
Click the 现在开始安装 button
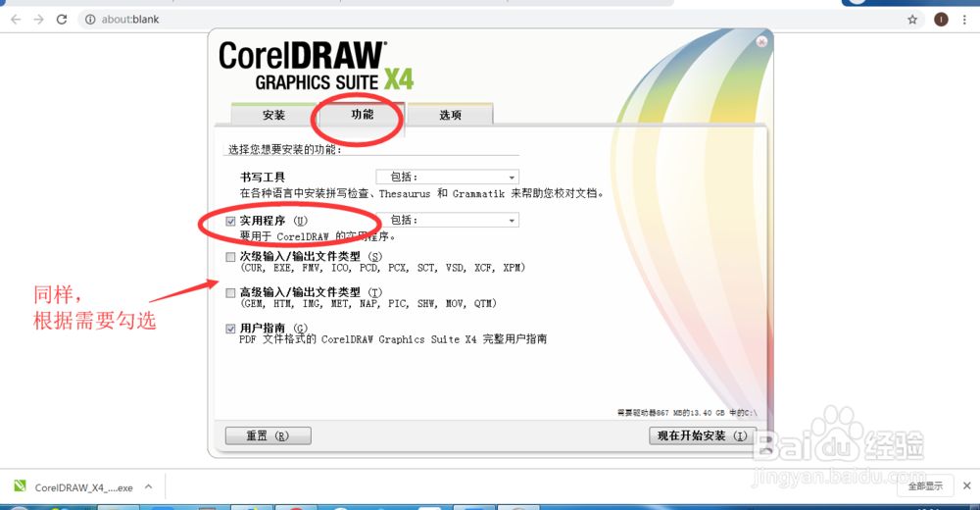tap(703, 435)
